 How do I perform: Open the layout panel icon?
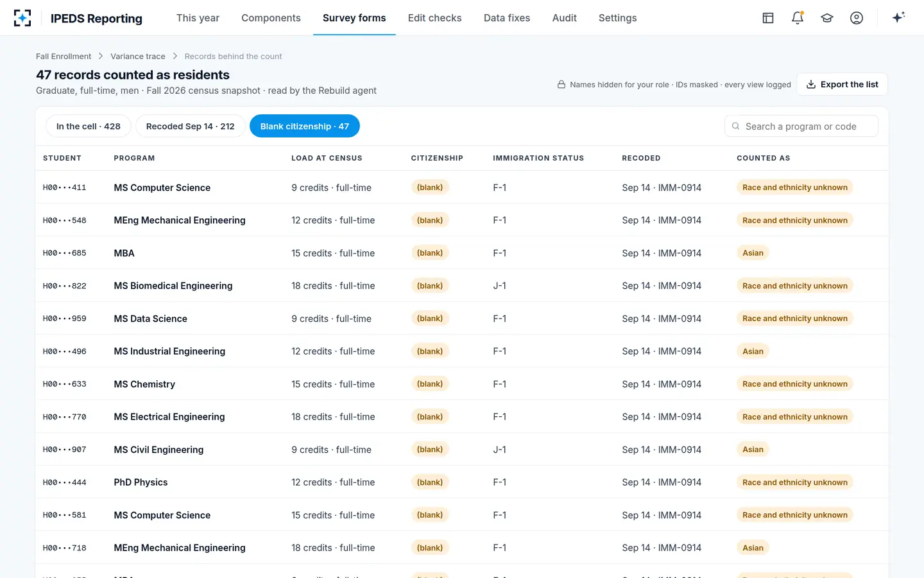click(768, 18)
